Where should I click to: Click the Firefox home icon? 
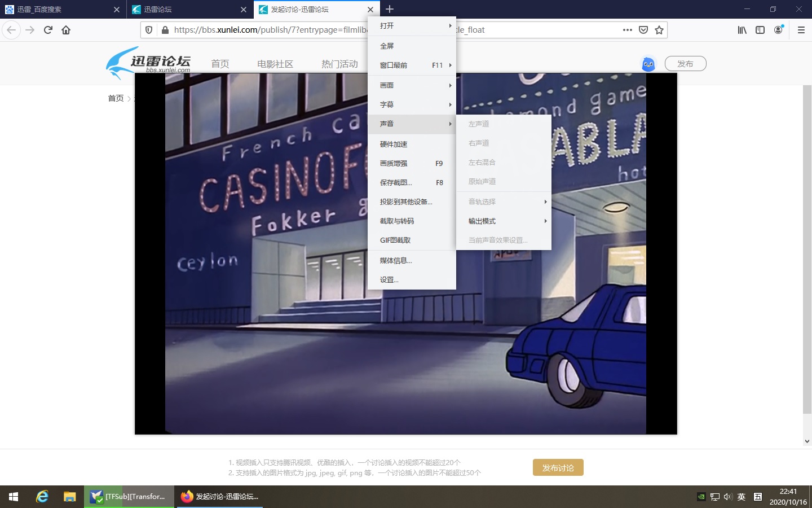[66, 30]
